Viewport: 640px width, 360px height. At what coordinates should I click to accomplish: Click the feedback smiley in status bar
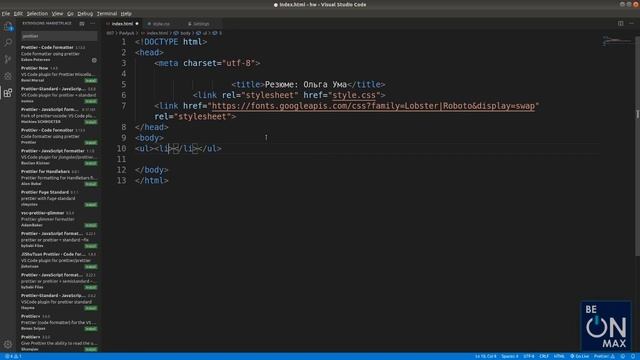623,356
